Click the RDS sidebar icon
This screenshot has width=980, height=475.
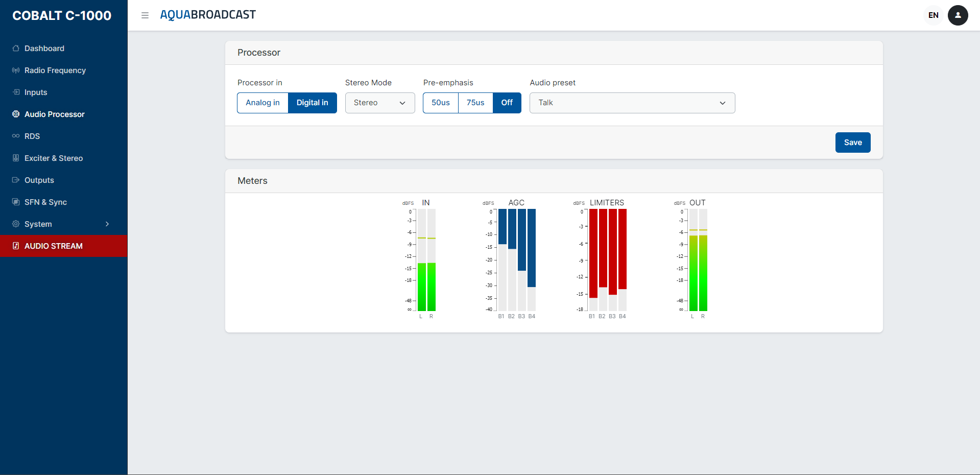[16, 136]
